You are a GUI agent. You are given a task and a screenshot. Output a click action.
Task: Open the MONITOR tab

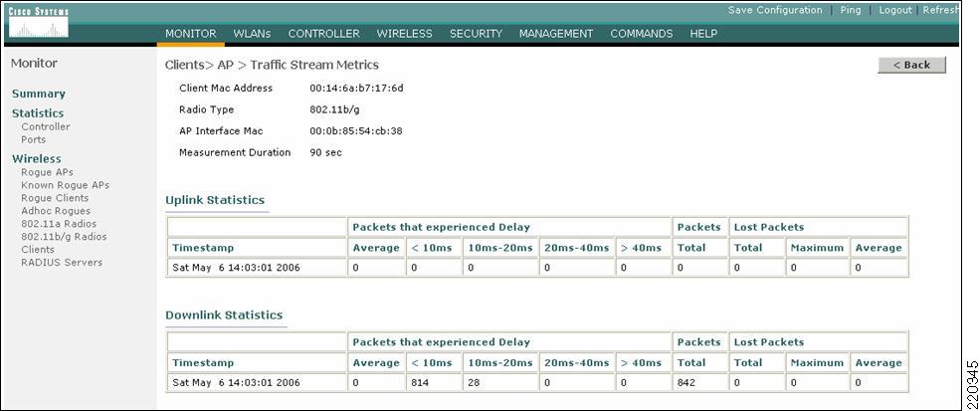[191, 34]
